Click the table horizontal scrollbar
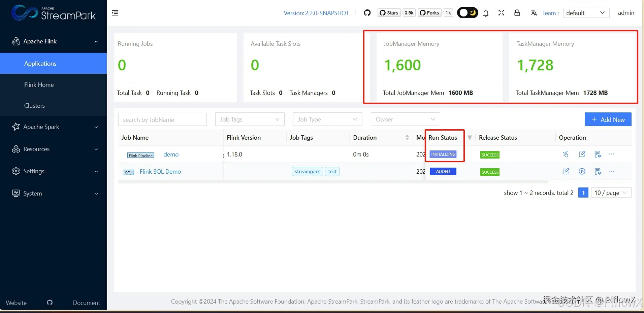The image size is (644, 313). click(x=333, y=182)
